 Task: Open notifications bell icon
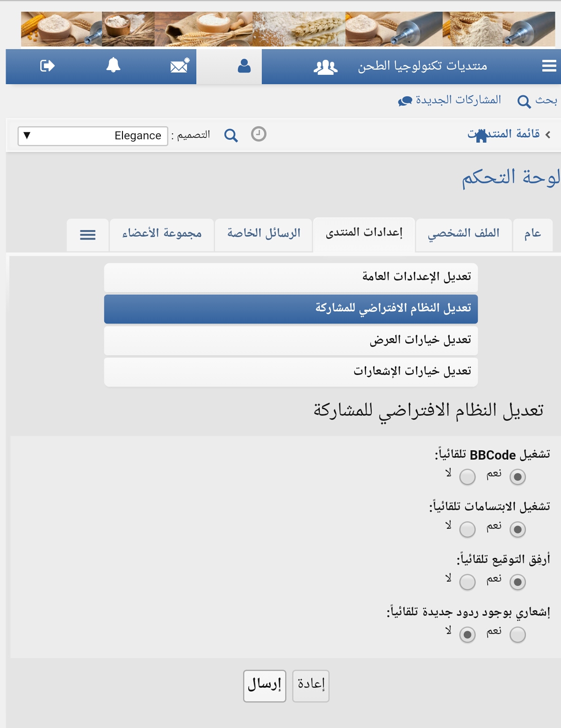click(x=113, y=66)
